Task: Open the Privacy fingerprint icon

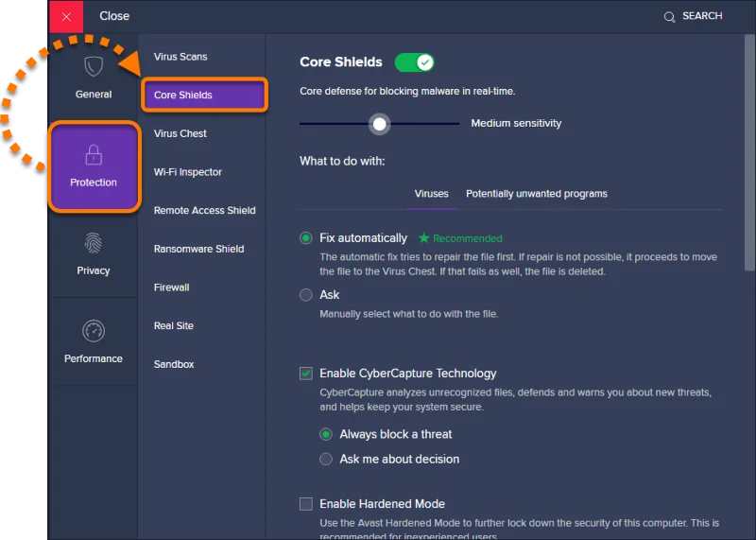Action: coord(94,243)
